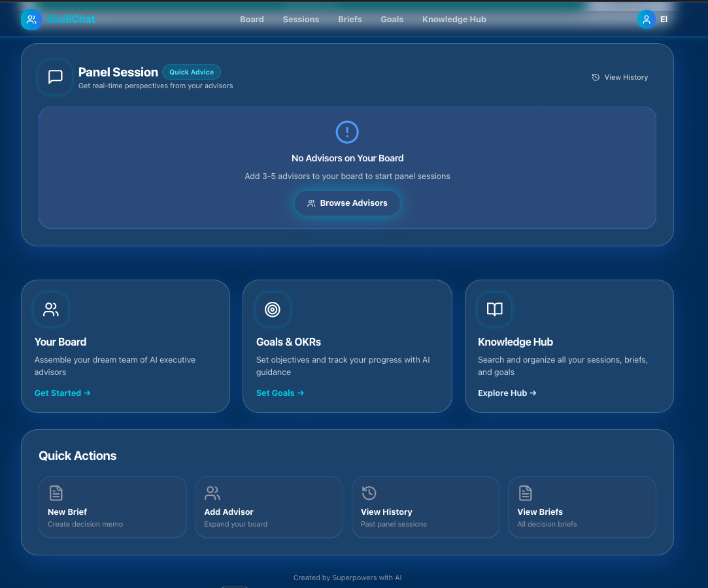Viewport: 708px width, 588px height.
Task: Open View History in Panel Session header
Action: coord(620,77)
